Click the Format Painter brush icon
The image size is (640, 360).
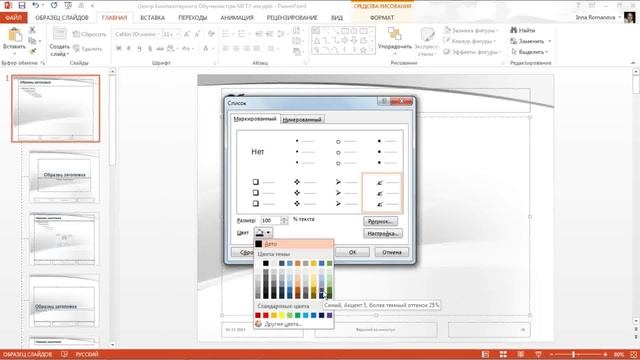32,51
